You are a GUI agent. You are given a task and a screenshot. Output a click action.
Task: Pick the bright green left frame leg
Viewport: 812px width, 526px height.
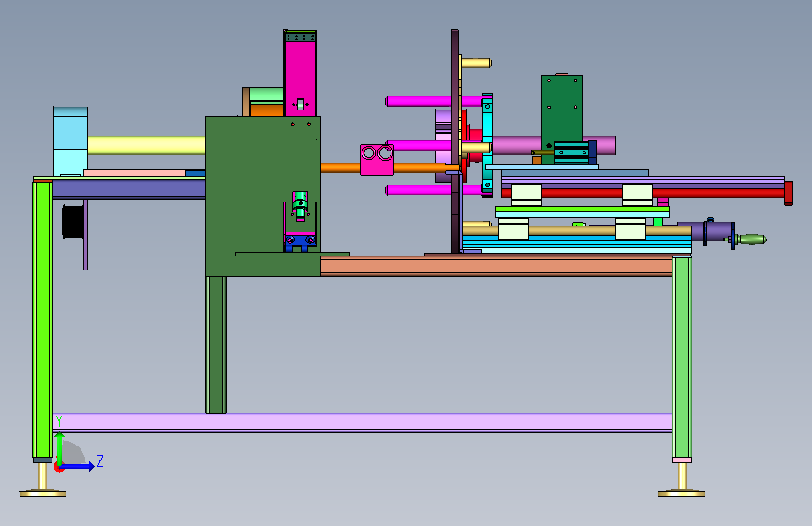coord(42,319)
